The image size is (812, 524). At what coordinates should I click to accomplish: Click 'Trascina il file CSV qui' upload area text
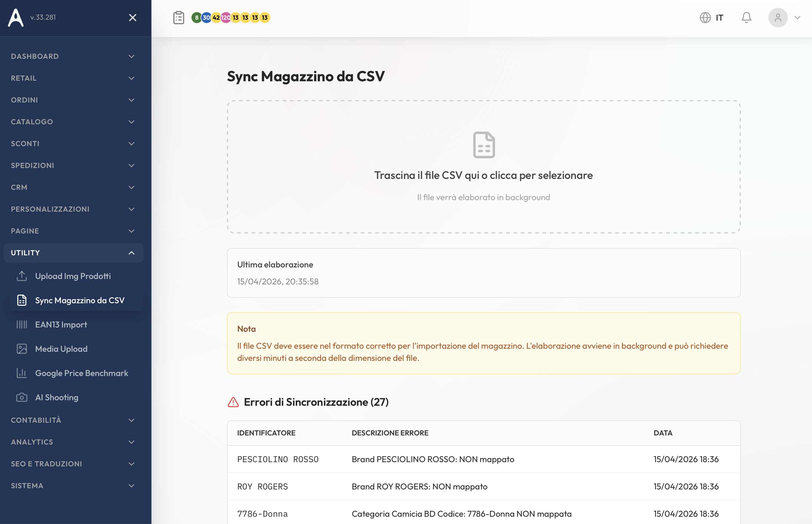click(x=484, y=175)
